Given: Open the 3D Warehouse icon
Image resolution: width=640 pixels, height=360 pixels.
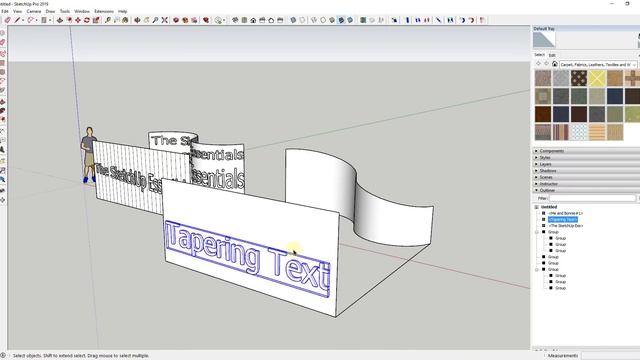Looking at the screenshot, I should coord(176,20).
